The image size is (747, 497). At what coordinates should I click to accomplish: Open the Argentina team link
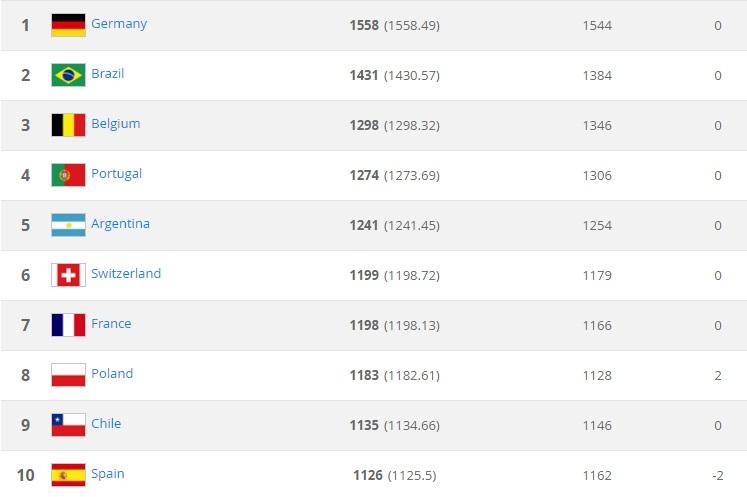coord(120,224)
